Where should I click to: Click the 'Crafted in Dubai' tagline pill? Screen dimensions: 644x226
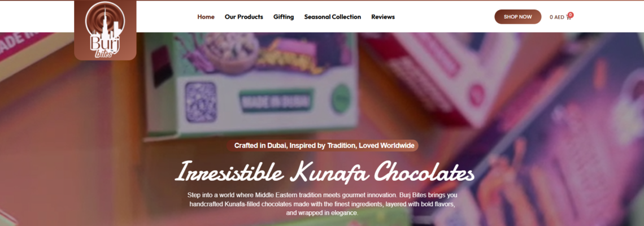(x=323, y=145)
